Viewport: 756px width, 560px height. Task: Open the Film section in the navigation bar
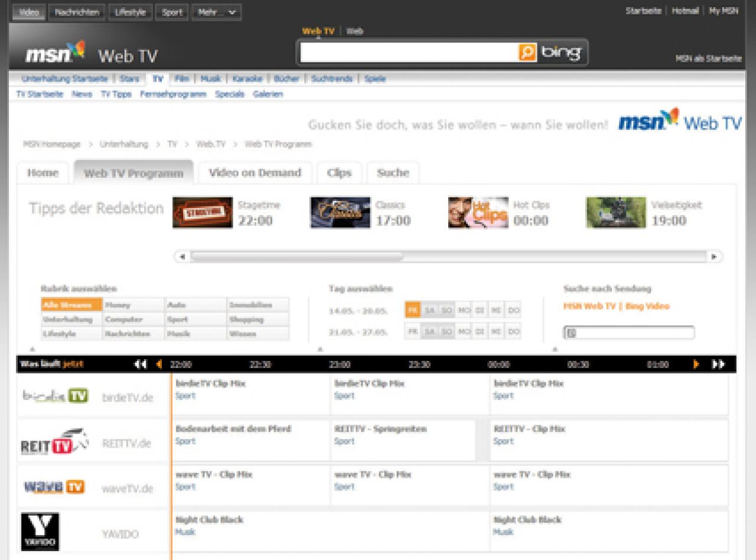coord(181,79)
